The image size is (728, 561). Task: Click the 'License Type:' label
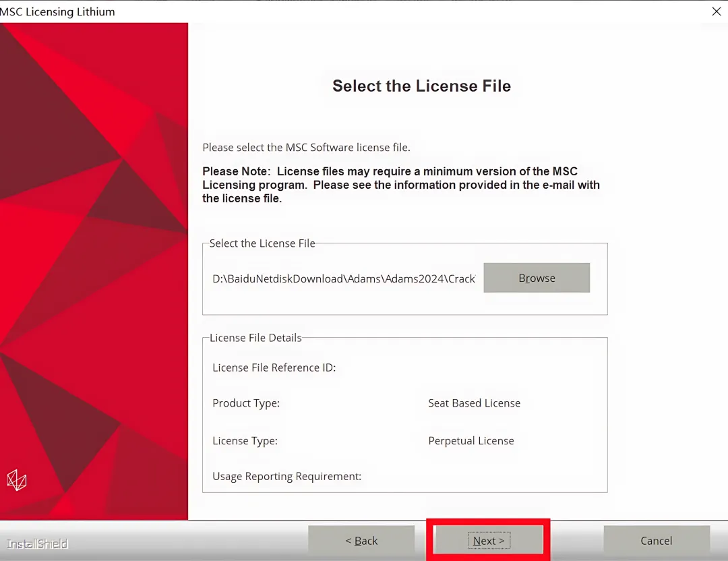pos(245,441)
